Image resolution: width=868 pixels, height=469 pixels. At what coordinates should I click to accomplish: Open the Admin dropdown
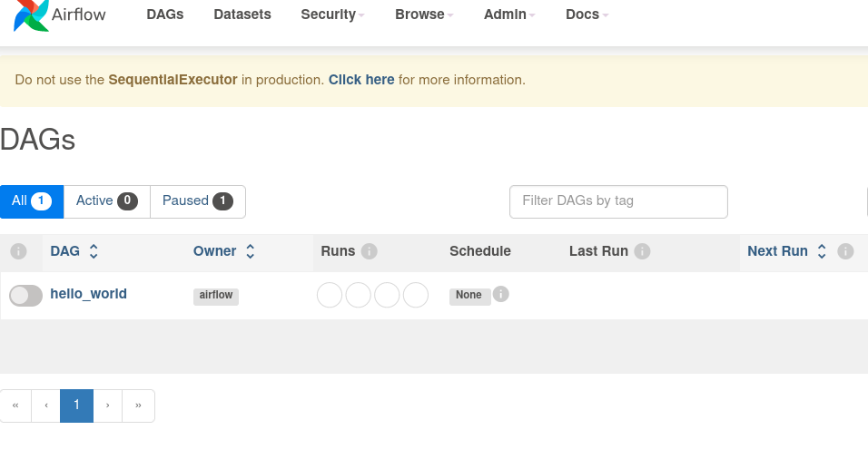click(x=509, y=15)
